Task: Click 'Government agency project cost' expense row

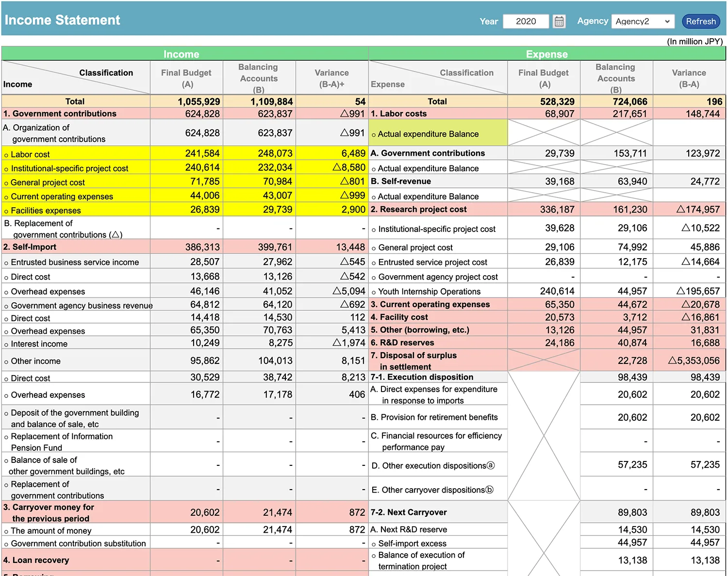Action: coord(547,276)
